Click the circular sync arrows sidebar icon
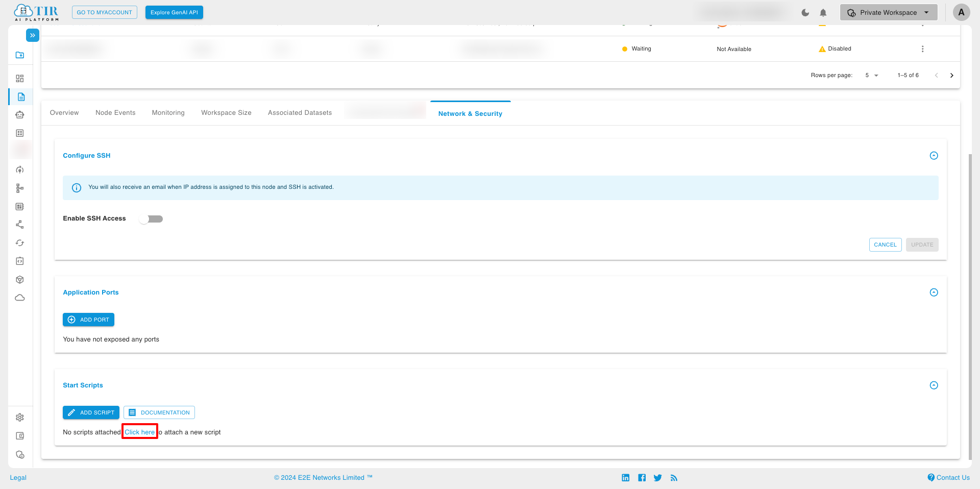The width and height of the screenshot is (980, 489). point(20,243)
